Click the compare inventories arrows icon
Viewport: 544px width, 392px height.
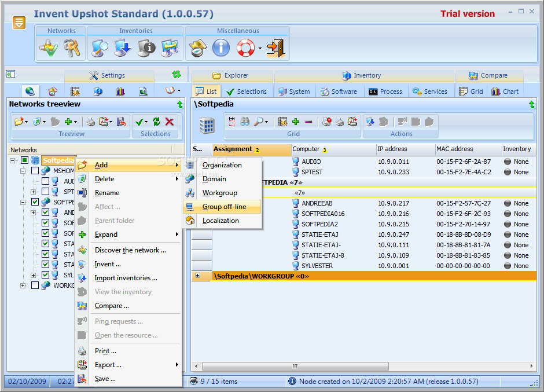coord(170,48)
